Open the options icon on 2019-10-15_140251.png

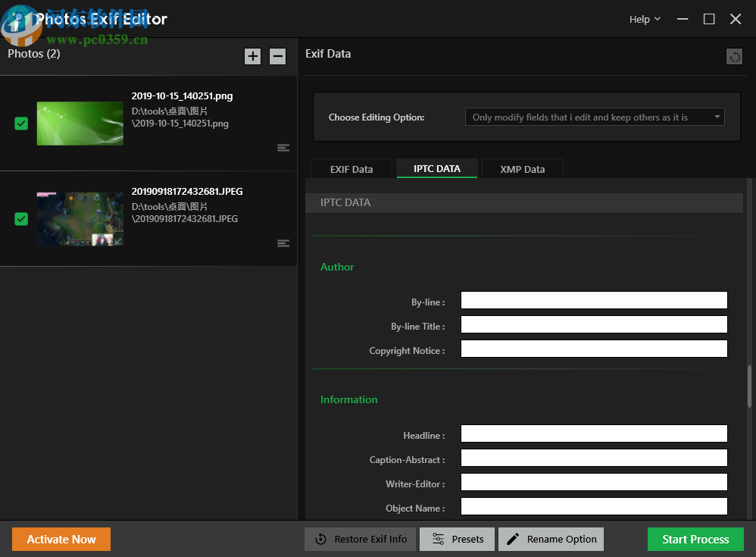point(283,148)
